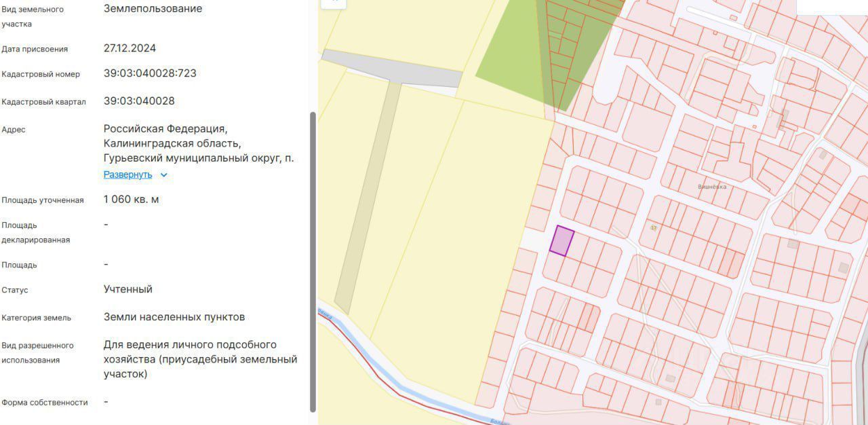Click the Форма собственности field label

tap(45, 403)
